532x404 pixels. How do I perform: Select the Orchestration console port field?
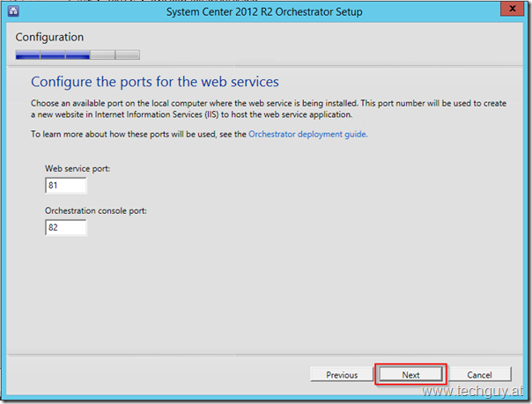[65, 227]
